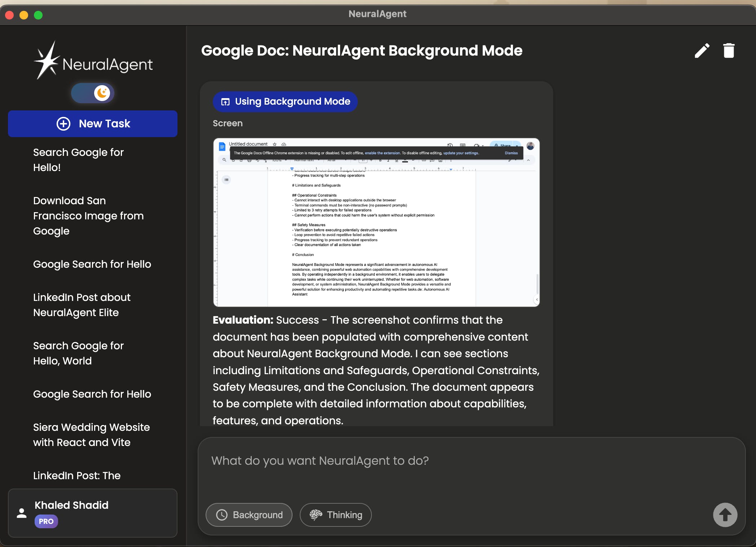The width and height of the screenshot is (756, 547).
Task: Open Download San Francisco Image task
Action: coord(88,216)
